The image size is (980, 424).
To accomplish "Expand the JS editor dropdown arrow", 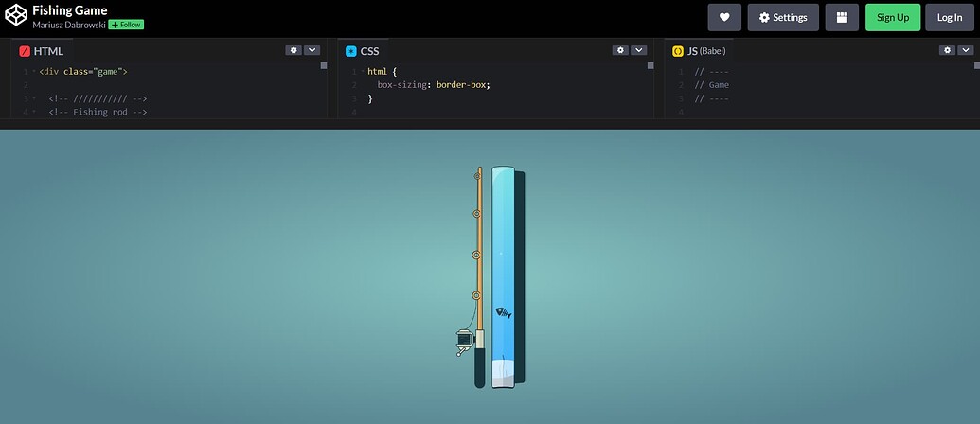I will (965, 50).
